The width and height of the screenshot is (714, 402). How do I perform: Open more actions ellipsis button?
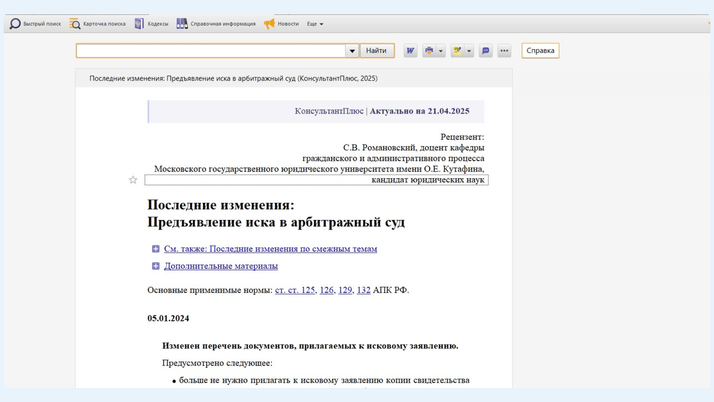[504, 51]
